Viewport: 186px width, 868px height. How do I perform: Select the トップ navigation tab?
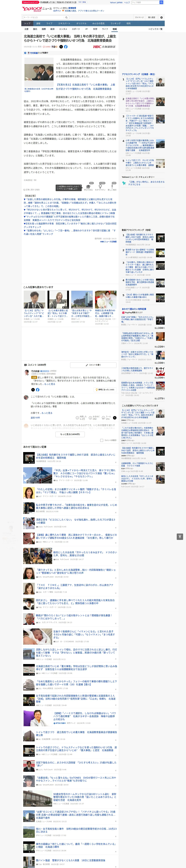27,24
